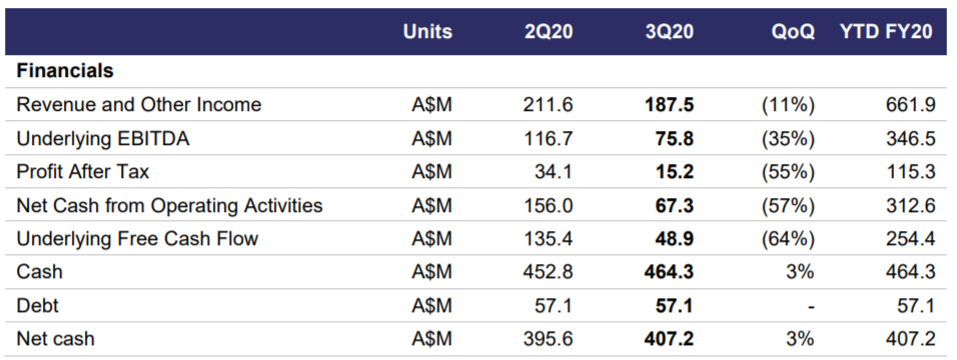
Task: Select the 2Q20 column header
Action: pos(549,32)
